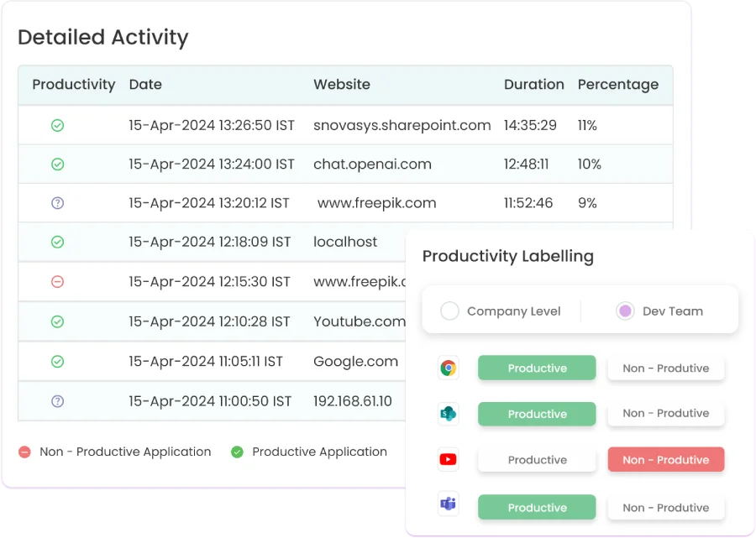Image resolution: width=756 pixels, height=538 pixels.
Task: Mark SharePoint as Productive
Action: tap(537, 414)
